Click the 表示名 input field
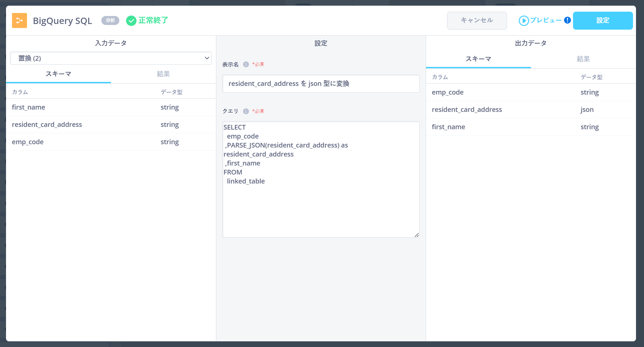Screen dimensions: 644x347 [x=321, y=84]
